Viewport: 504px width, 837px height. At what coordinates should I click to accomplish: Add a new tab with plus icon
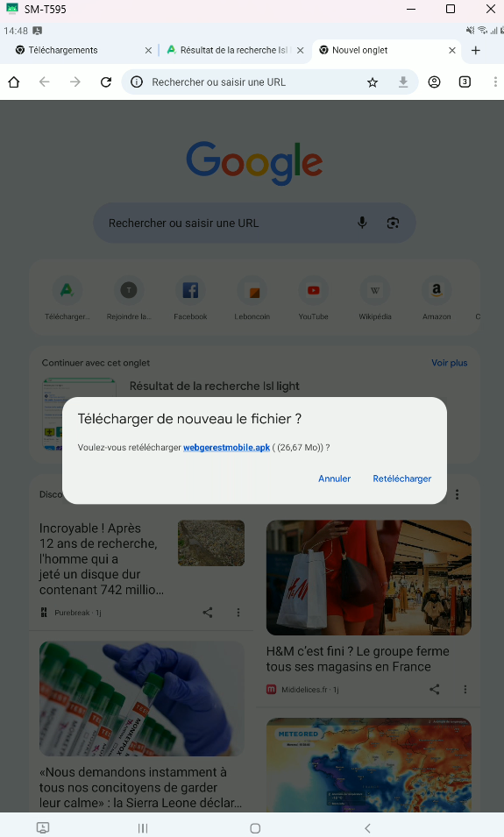click(476, 50)
